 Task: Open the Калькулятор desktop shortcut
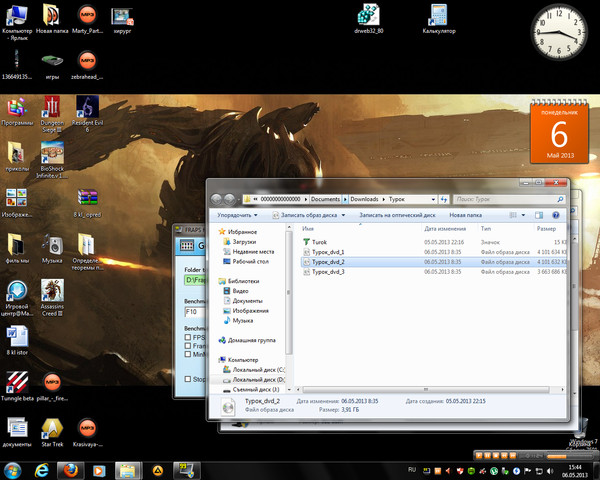(x=439, y=19)
